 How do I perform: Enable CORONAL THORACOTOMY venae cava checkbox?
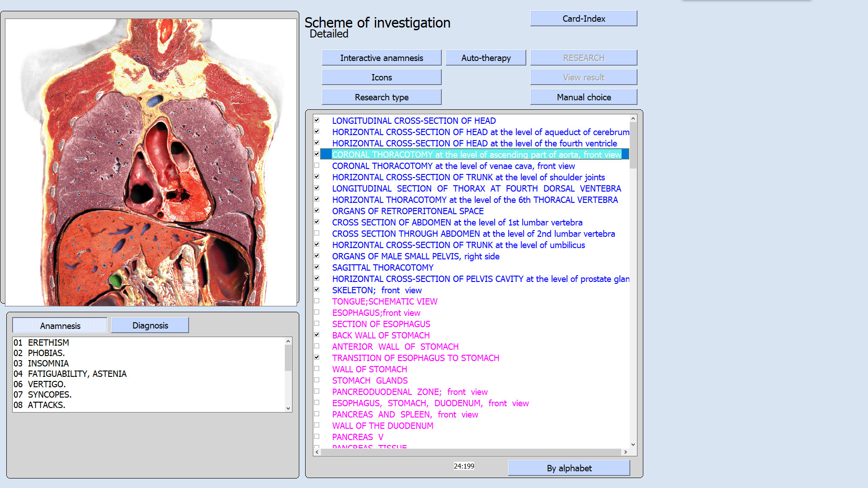click(317, 165)
